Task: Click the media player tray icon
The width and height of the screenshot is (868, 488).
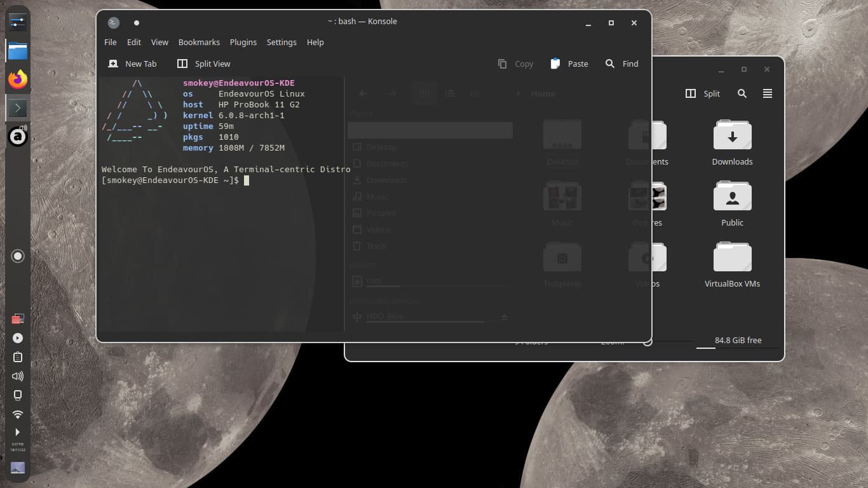Action: pyautogui.click(x=18, y=338)
